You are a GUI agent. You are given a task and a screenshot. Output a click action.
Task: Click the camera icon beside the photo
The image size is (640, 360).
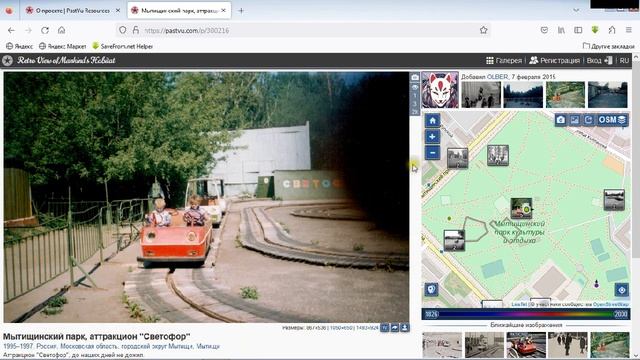(x=415, y=78)
